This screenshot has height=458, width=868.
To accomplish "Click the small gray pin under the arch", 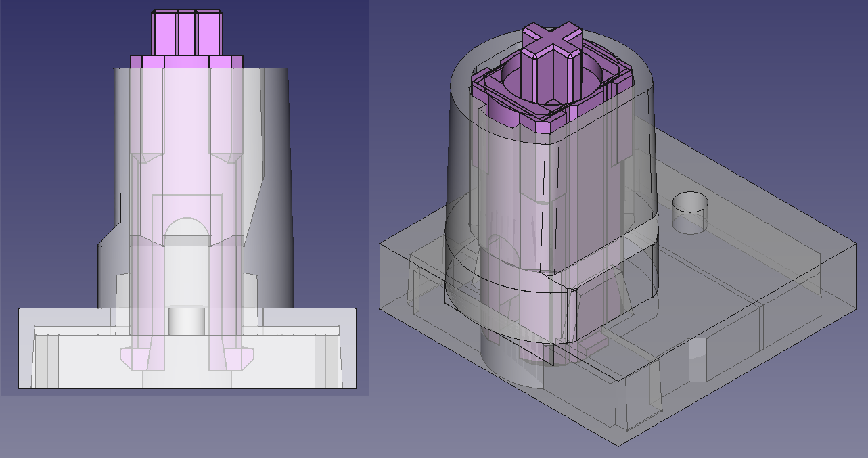I will click(x=186, y=321).
